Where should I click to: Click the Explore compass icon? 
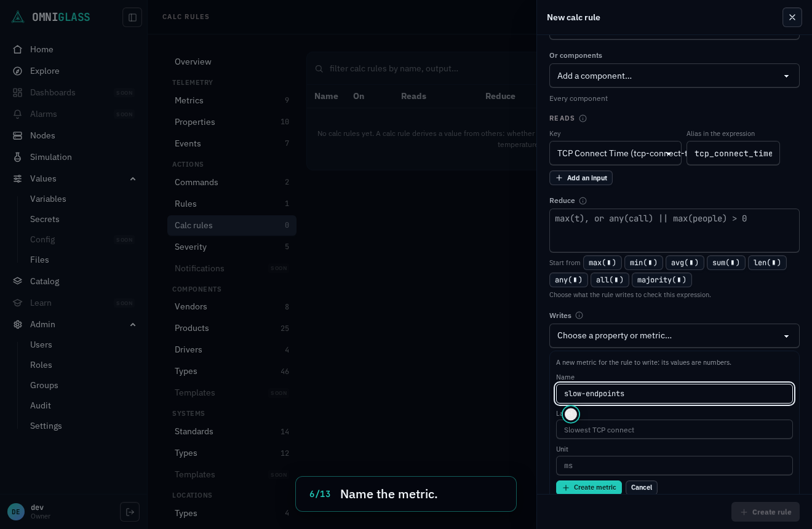(18, 71)
